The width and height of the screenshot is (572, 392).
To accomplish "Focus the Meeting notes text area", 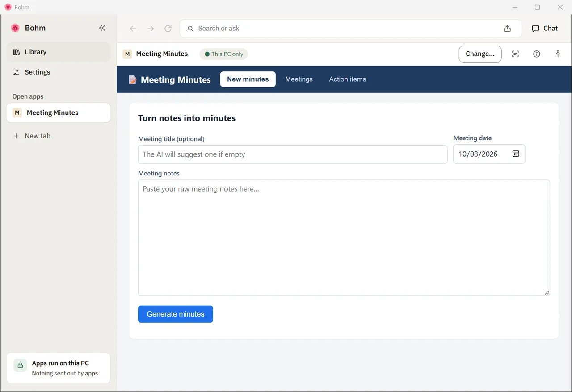I will pyautogui.click(x=344, y=238).
